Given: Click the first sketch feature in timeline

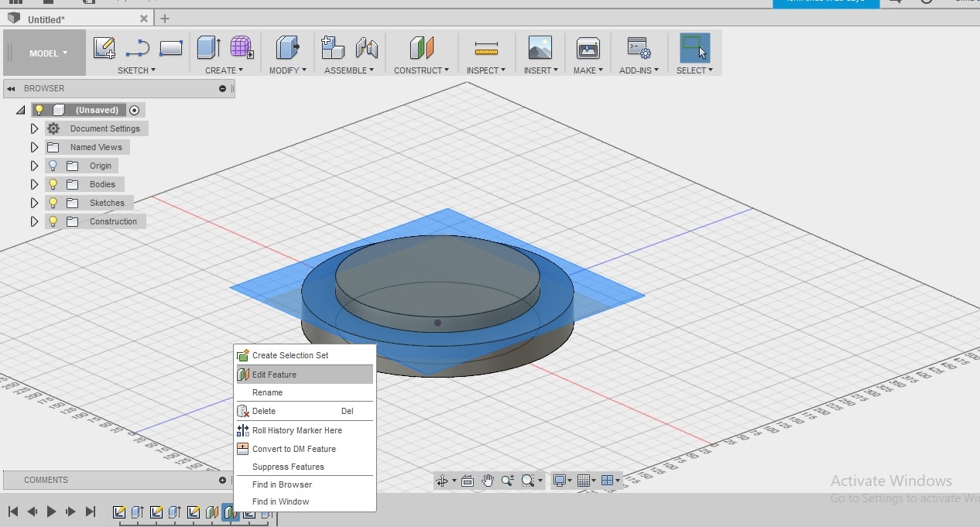Looking at the screenshot, I should (x=119, y=512).
